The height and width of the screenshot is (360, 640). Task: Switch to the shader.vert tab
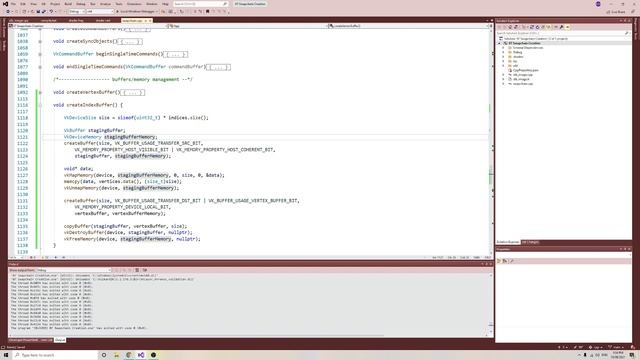pyautogui.click(x=103, y=20)
